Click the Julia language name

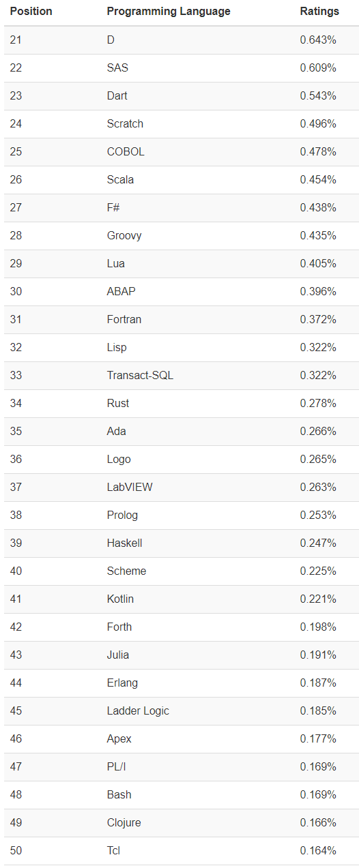(x=118, y=655)
